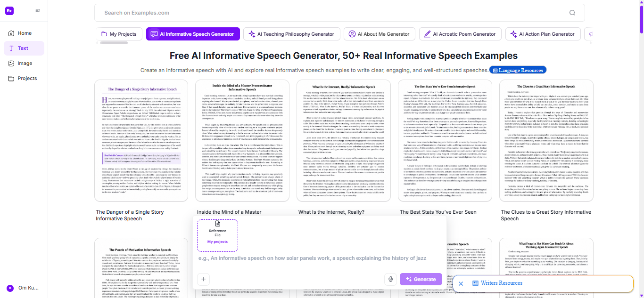Click the search magnifier icon
Image resolution: width=644 pixels, height=298 pixels.
[x=572, y=13]
